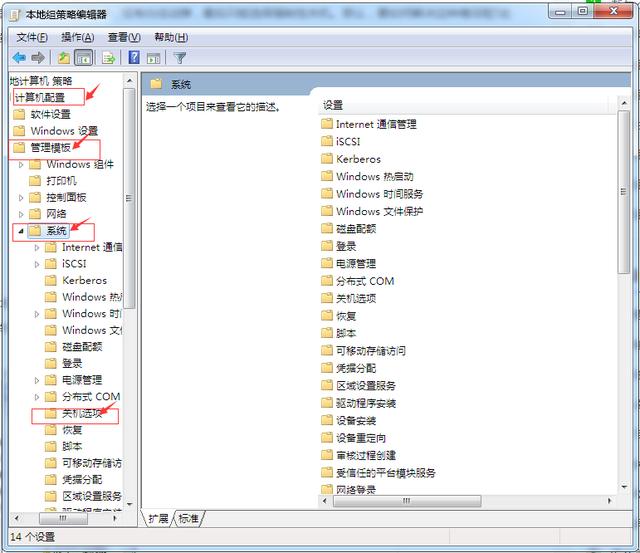Image resolution: width=640 pixels, height=553 pixels.
Task: Select the 分布式 COM folder in right list
Action: tap(365, 281)
